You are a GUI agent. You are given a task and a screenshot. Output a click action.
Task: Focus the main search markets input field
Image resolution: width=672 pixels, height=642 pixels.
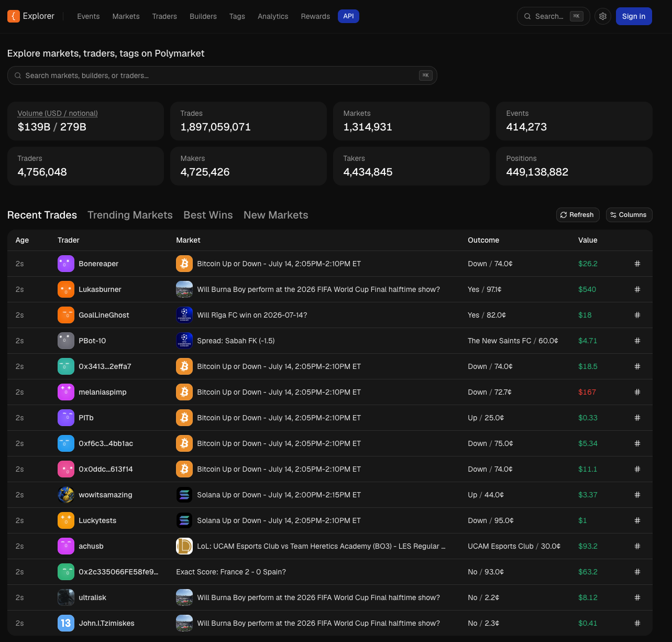tap(222, 75)
